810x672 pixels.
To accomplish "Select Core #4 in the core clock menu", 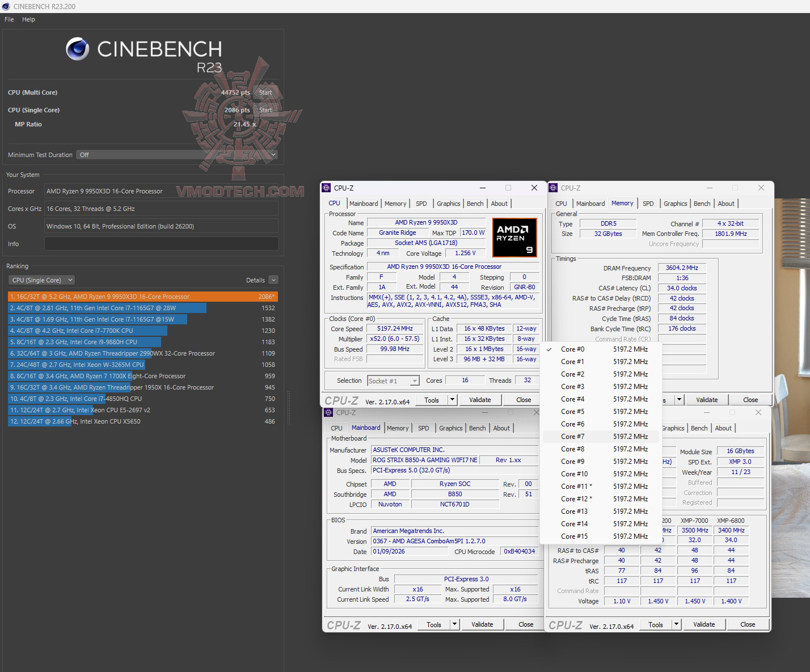I will (x=601, y=399).
